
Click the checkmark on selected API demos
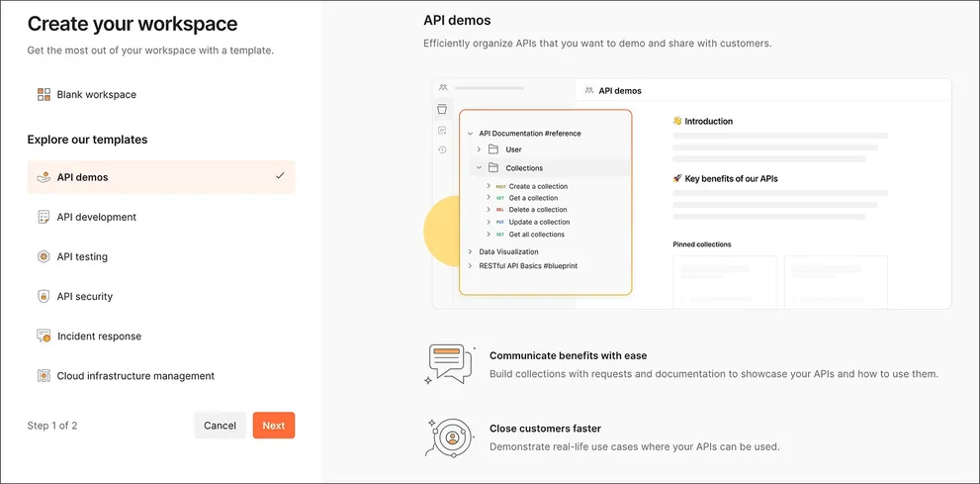click(280, 176)
